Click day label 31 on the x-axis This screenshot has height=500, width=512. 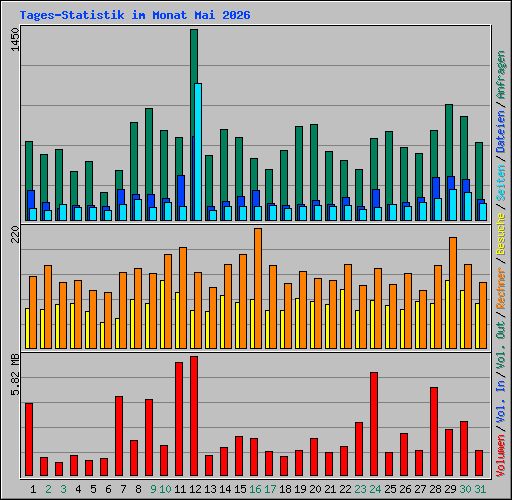[480, 489]
